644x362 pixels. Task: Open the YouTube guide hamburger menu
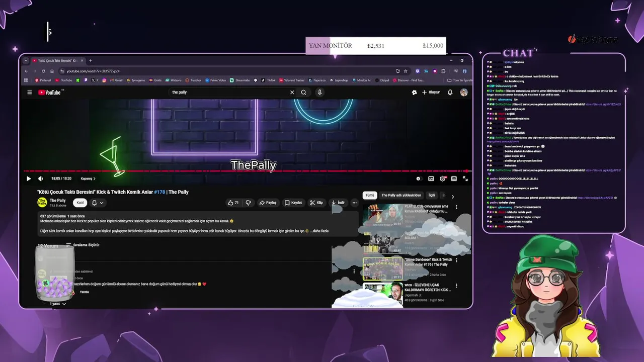(x=30, y=93)
